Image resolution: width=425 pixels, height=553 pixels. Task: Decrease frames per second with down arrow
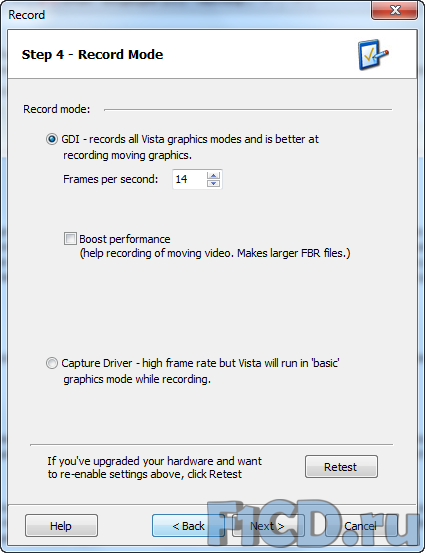[x=213, y=183]
